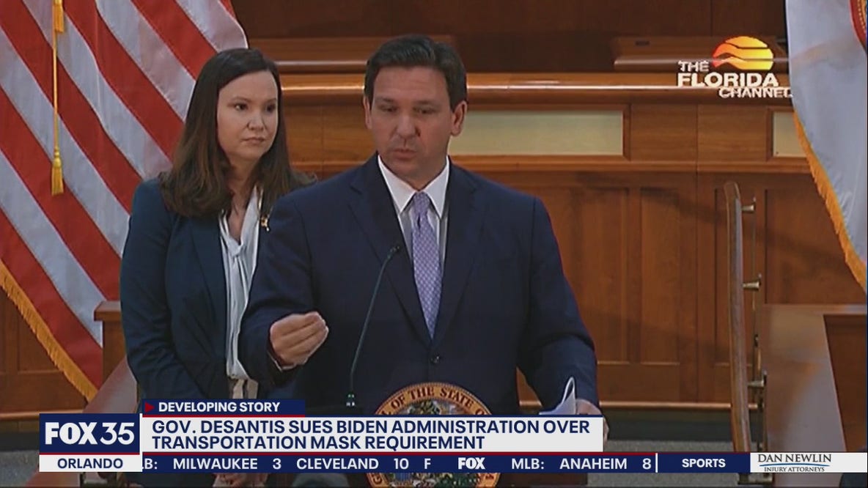Click The Florida Channel sun logo

click(743, 53)
